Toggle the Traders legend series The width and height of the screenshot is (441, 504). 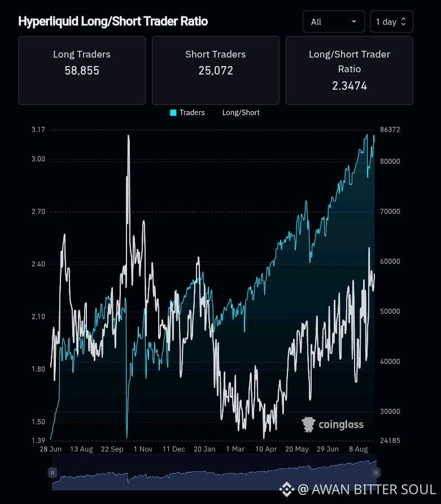coord(187,112)
